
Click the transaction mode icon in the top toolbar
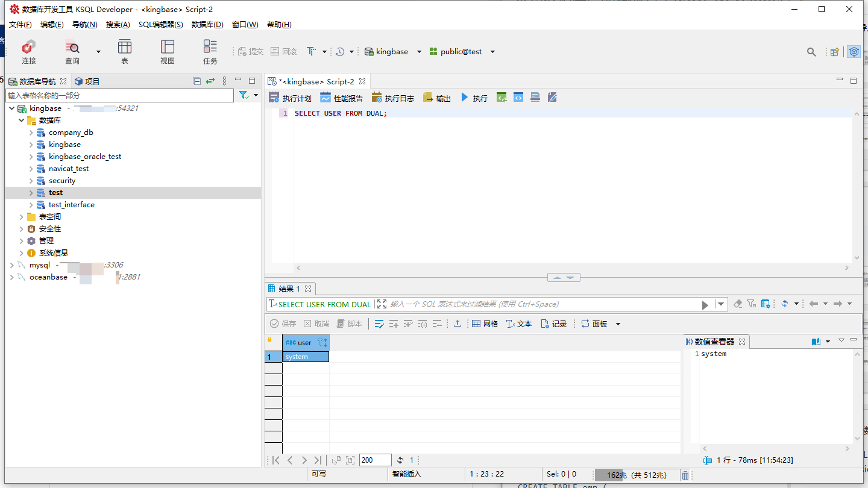311,51
